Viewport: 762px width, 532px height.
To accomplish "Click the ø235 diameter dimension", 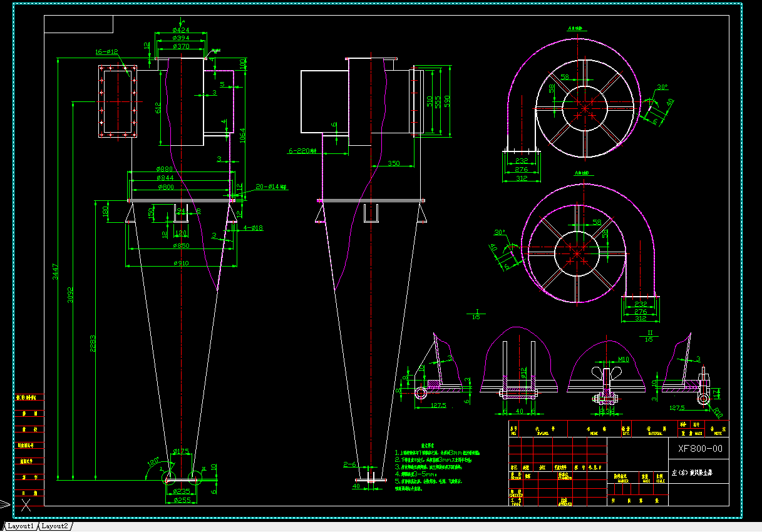I will click(x=181, y=491).
